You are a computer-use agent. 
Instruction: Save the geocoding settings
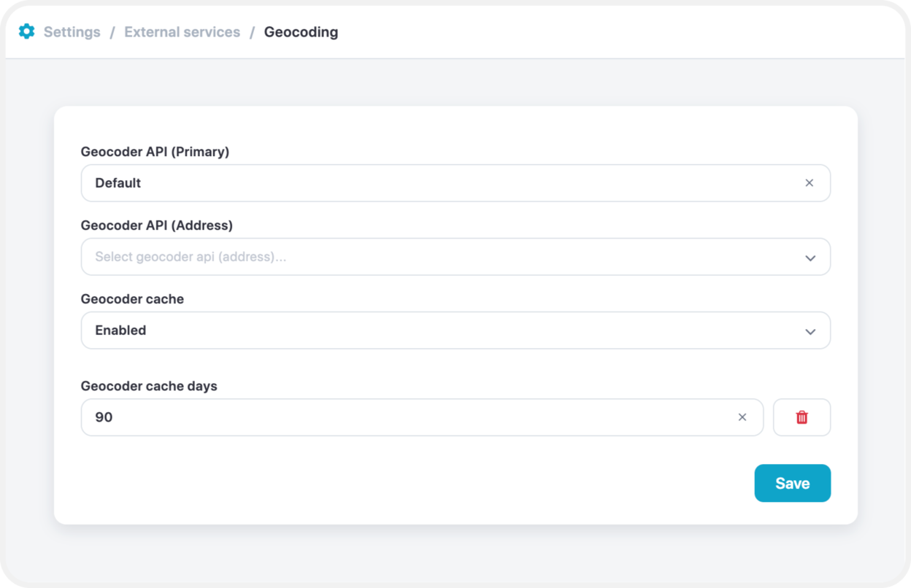point(792,483)
